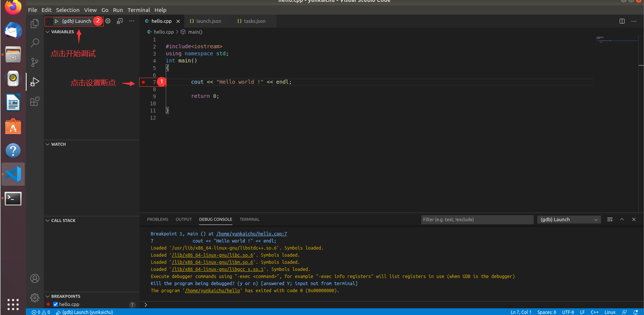644x315 pixels.
Task: Select (gdb) Launch debug configuration dropdown
Action: point(76,21)
